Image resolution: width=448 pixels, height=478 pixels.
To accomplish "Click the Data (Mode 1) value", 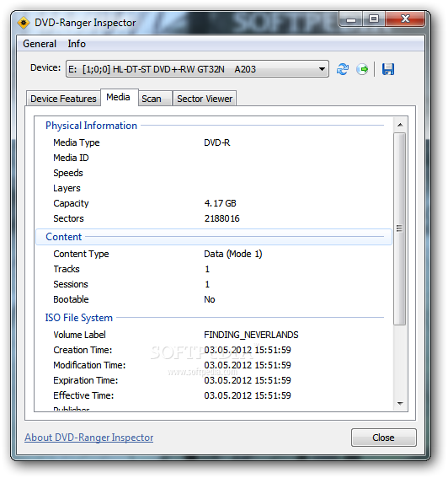I will point(233,254).
